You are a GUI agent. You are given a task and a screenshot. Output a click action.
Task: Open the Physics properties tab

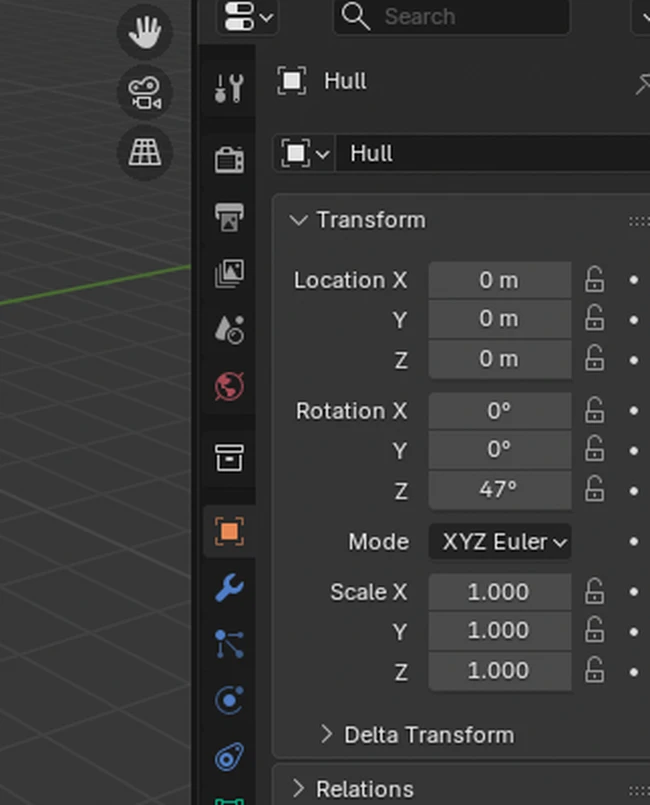click(x=229, y=700)
